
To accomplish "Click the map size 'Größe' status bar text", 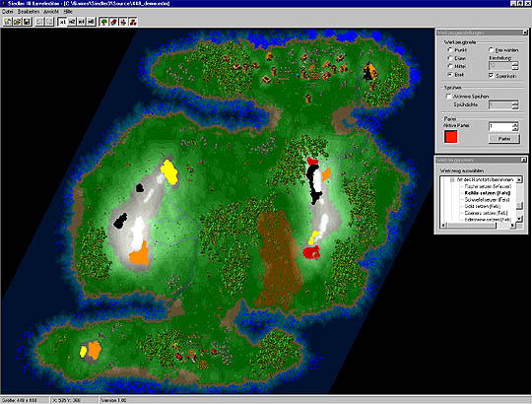I will click(x=20, y=400).
